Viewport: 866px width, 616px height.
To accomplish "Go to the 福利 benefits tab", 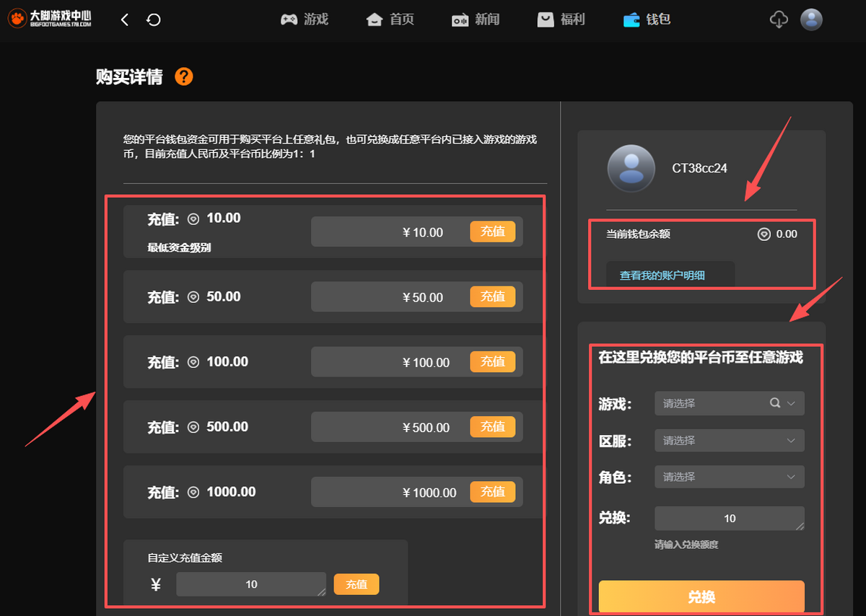I will click(x=561, y=19).
